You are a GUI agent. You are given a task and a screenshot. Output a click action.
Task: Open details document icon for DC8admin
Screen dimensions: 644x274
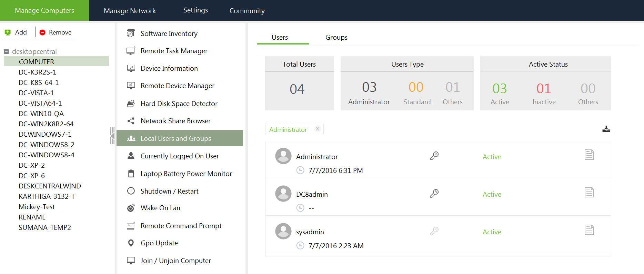click(x=589, y=192)
